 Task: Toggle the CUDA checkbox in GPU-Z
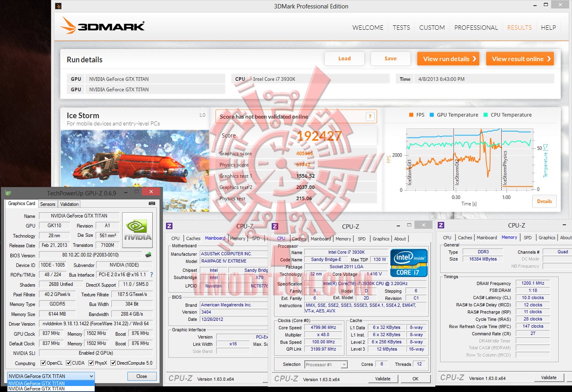(x=69, y=363)
